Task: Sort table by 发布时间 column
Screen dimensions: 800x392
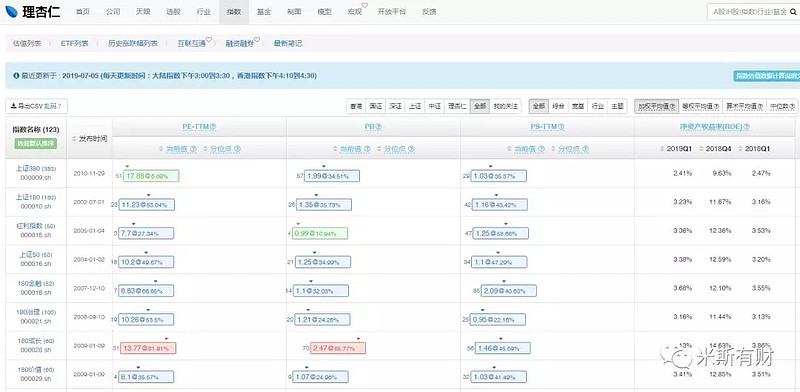Action: [89, 139]
